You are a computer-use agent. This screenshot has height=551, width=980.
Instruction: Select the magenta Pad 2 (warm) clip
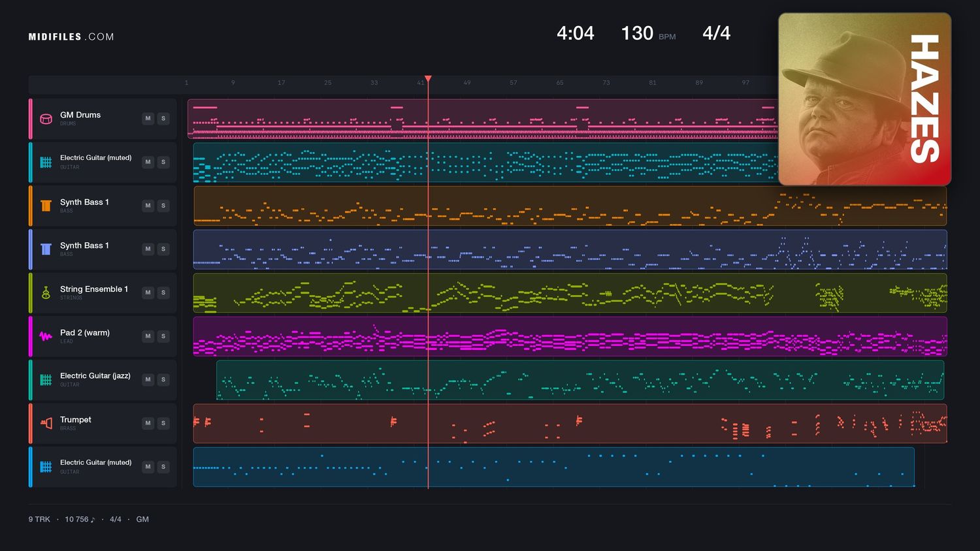(x=570, y=336)
